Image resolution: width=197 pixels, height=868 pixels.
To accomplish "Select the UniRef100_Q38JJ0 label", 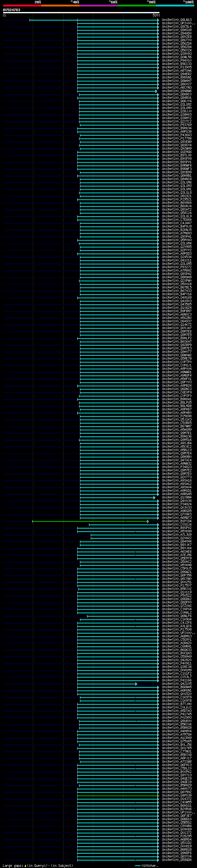I will click(177, 111).
